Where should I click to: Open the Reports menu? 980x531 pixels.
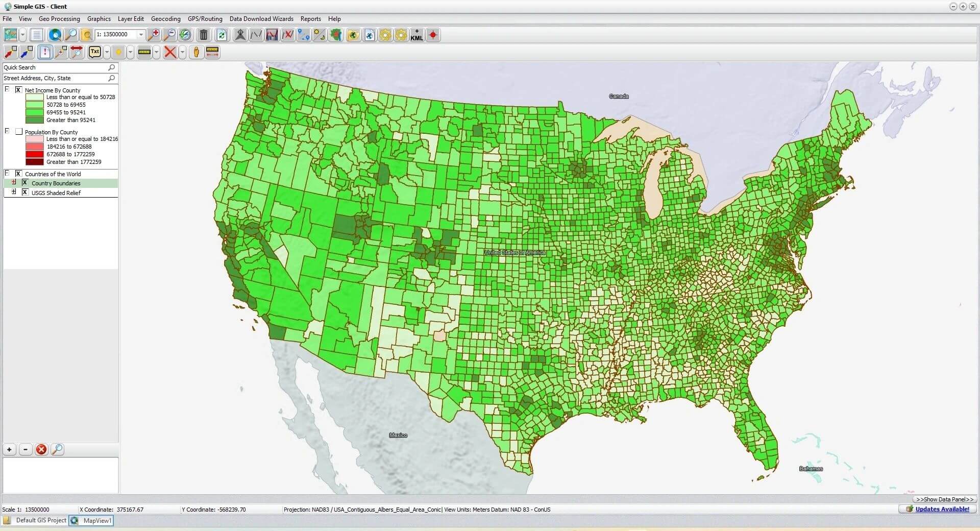pyautogui.click(x=310, y=19)
